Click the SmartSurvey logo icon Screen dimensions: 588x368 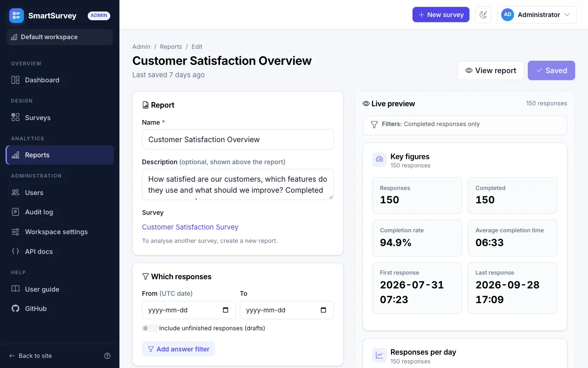(x=17, y=16)
